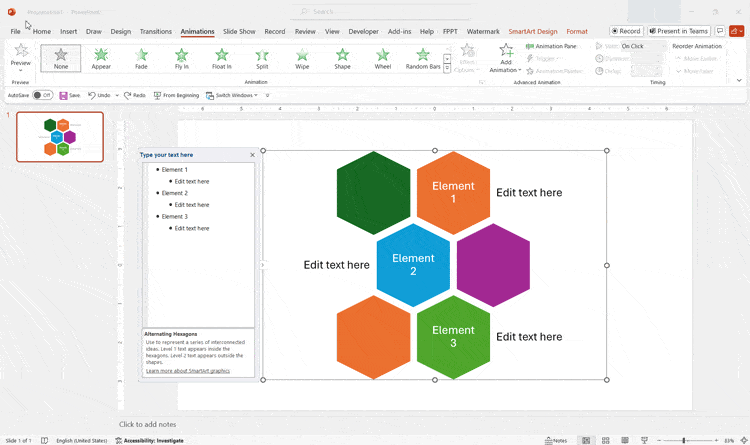Viewport: 750px width, 445px height.
Task: Open the Animation Pane
Action: coord(551,46)
